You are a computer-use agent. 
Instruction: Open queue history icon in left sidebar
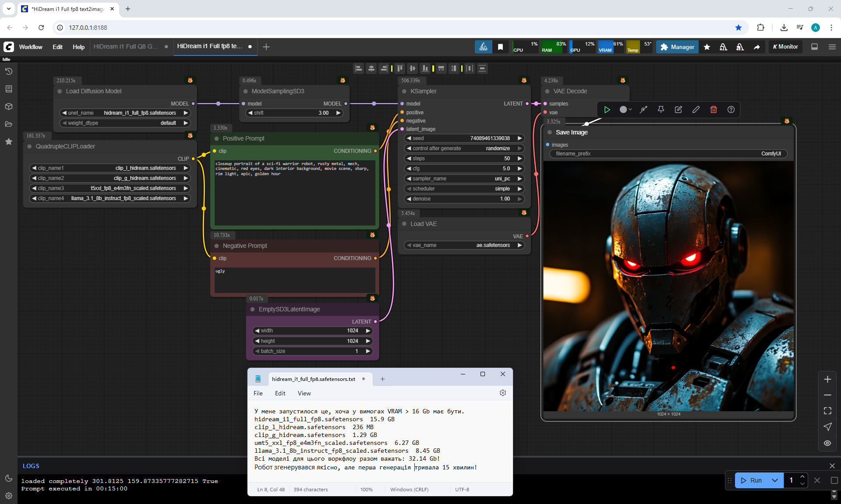coord(8,71)
